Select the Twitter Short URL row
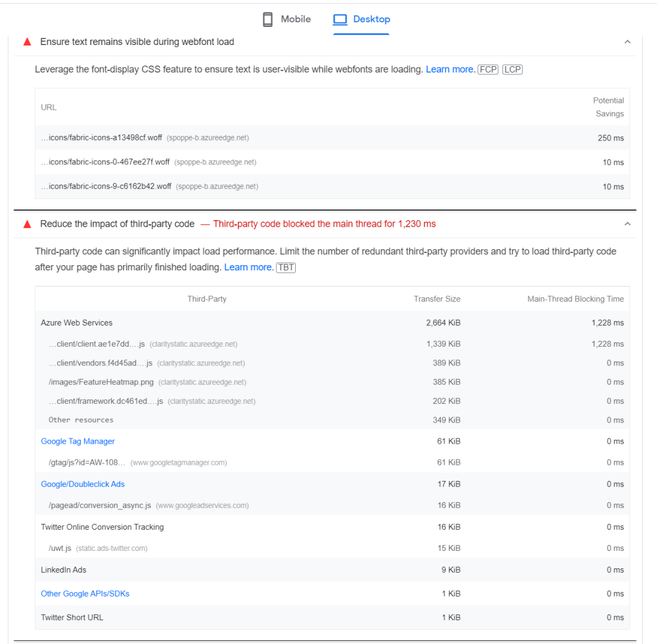This screenshot has width=657, height=644. (332, 618)
